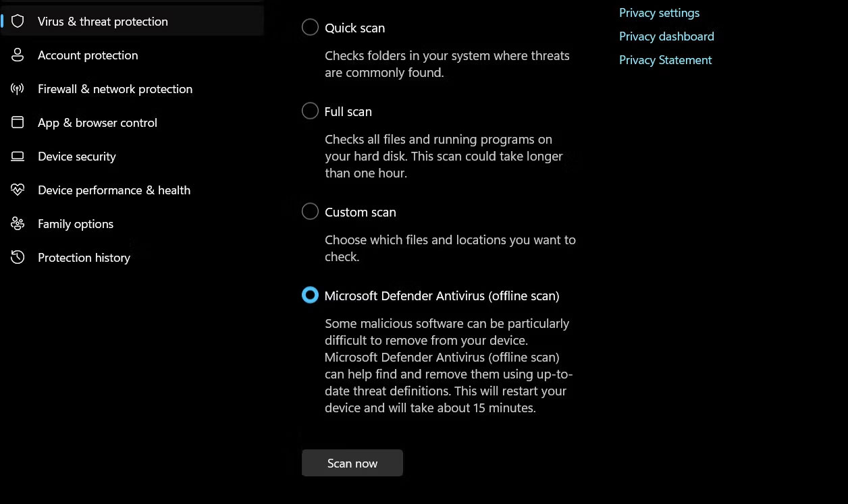Select the Family options people icon
This screenshot has height=504, width=848.
coord(18,223)
